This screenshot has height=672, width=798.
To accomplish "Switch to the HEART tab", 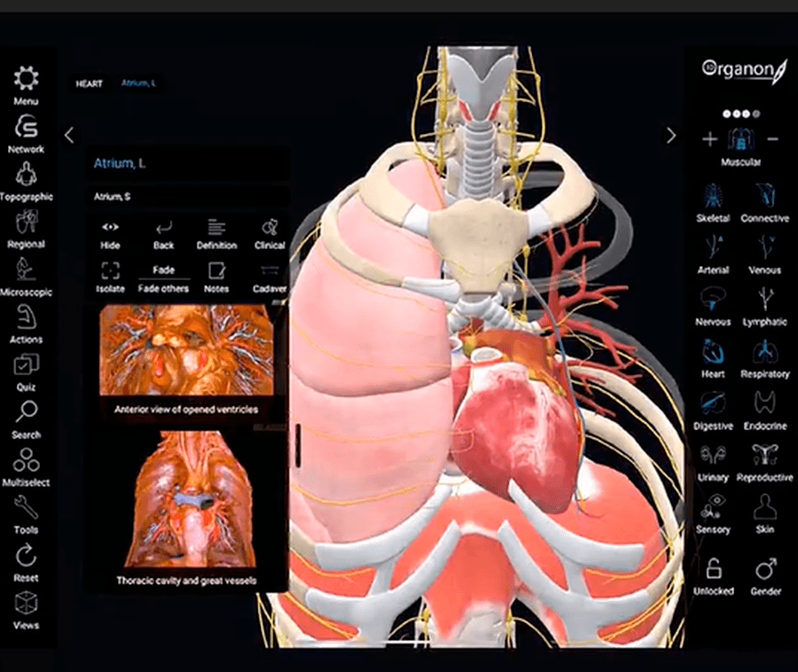I will 89,82.
